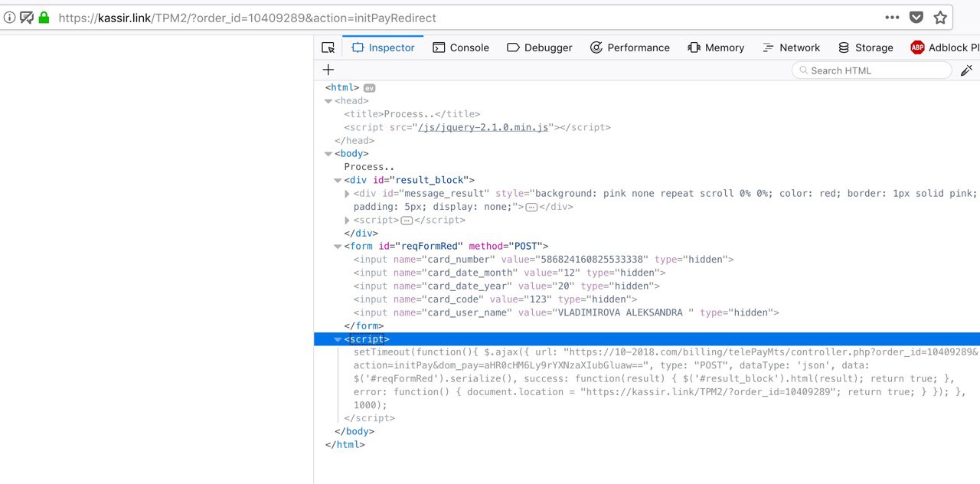Open the Memory tab
The image size is (980, 484).
click(x=716, y=47)
